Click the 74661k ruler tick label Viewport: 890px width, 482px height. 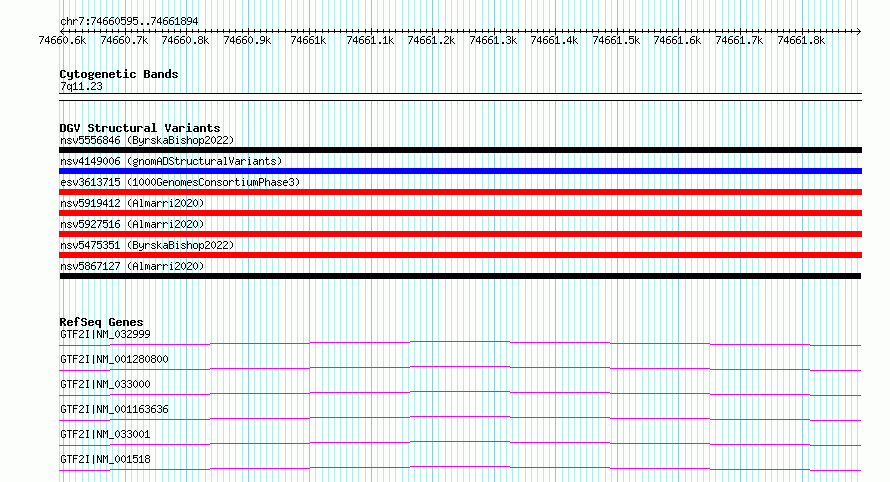click(x=308, y=40)
